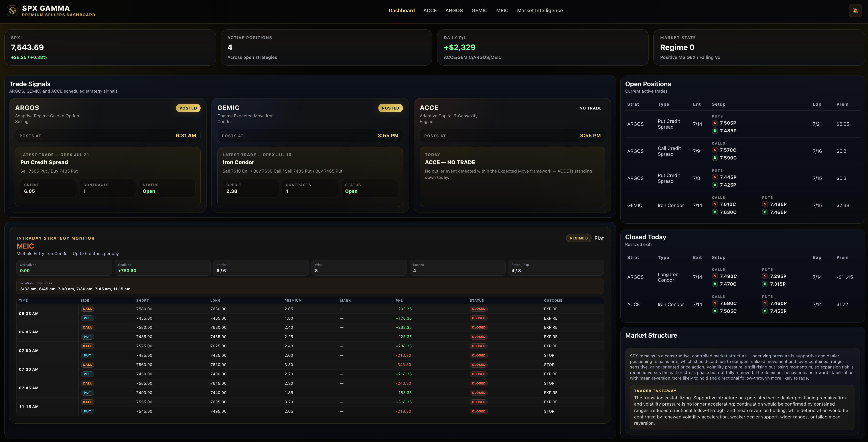The width and height of the screenshot is (868, 442).
Task: Go to the GEMIC navigation tab
Action: (479, 10)
